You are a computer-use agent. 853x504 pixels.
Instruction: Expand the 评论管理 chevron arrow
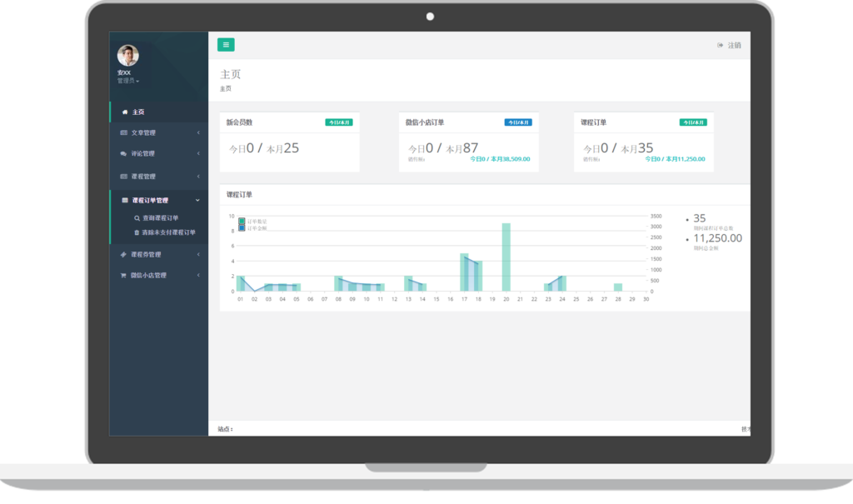pos(198,153)
